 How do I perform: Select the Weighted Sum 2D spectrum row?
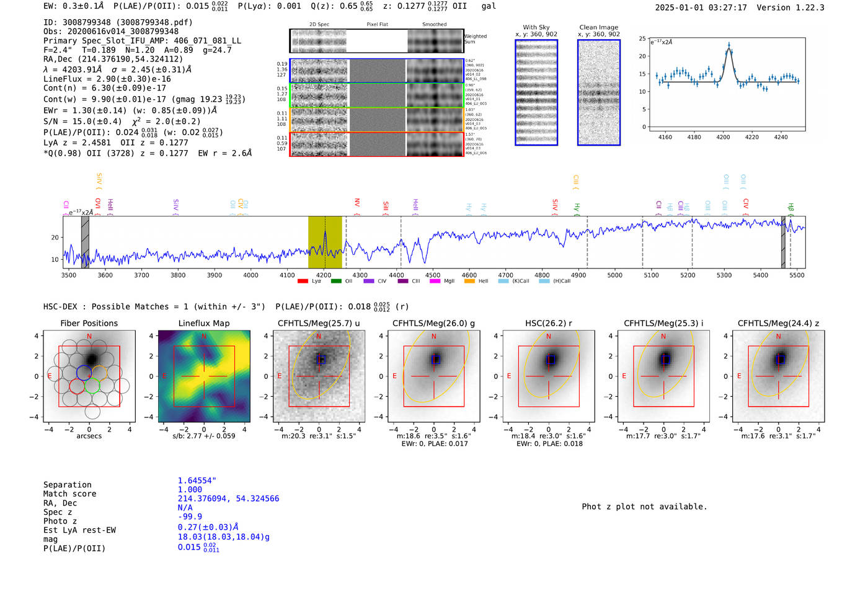[377, 41]
